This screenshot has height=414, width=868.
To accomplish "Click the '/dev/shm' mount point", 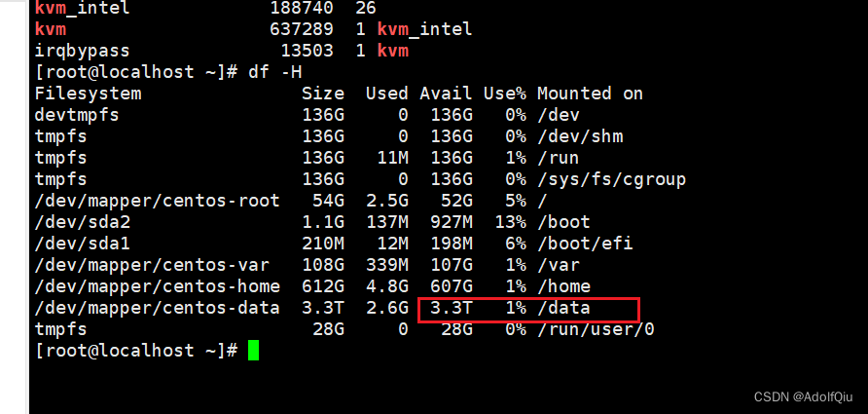I will pyautogui.click(x=580, y=136).
